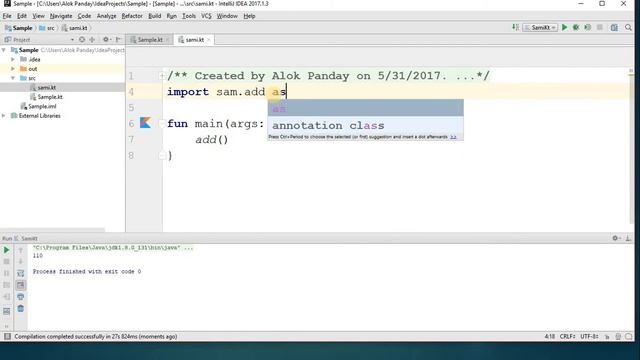Screen dimensions: 640x360
Task: Open Project panel settings gear
Action: (x=106, y=40)
